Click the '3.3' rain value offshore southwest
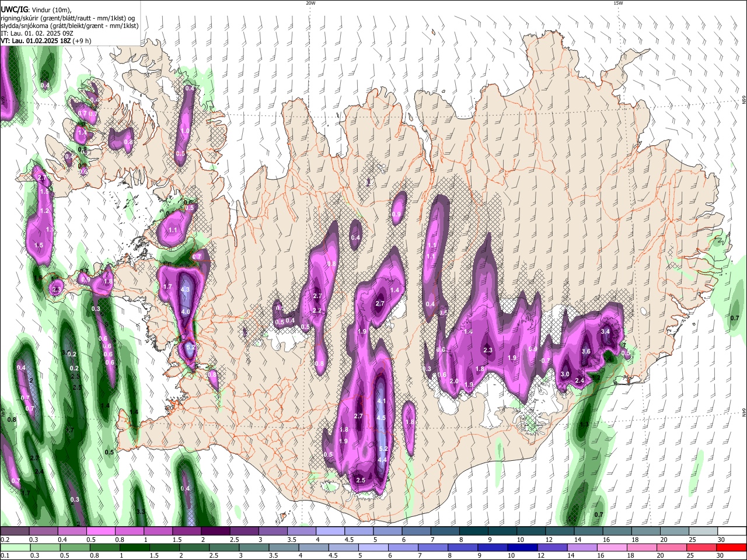This screenshot has width=747, height=560. point(141,512)
